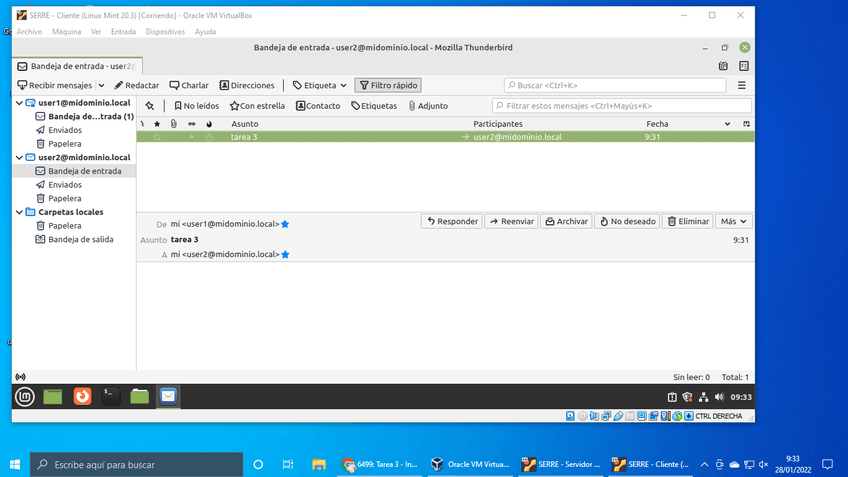Select the Bandeja de entrada - user2 tab
848x477 pixels.
pos(77,66)
